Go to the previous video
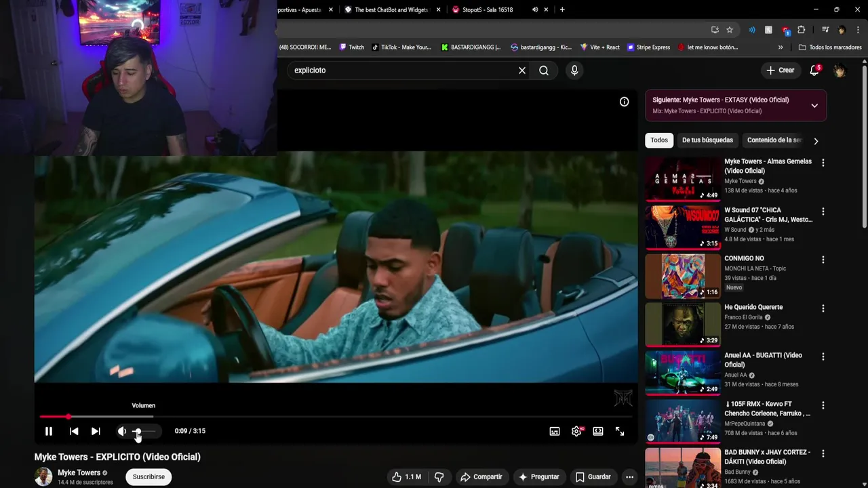This screenshot has height=488, width=868. tap(74, 431)
